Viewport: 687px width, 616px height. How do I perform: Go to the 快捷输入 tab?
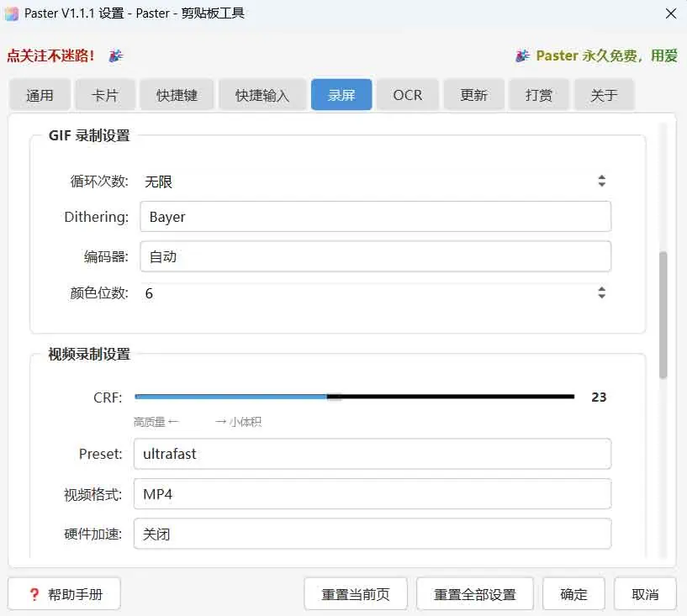point(262,95)
